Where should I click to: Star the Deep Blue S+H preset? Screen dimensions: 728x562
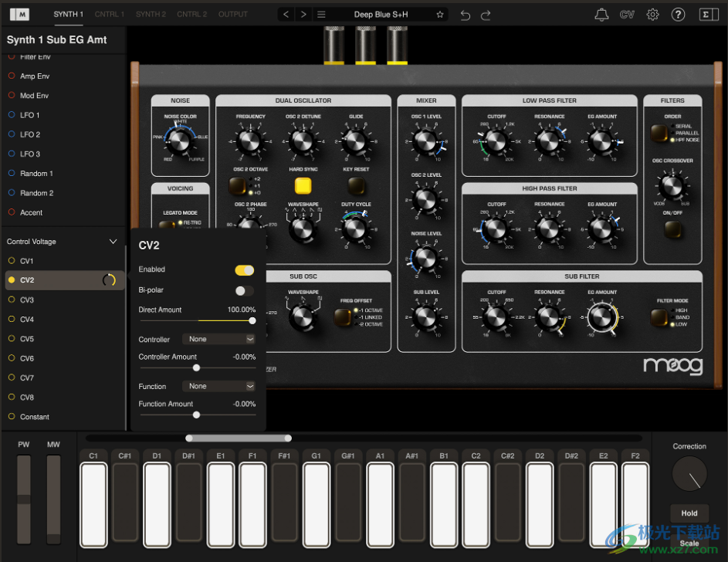440,14
